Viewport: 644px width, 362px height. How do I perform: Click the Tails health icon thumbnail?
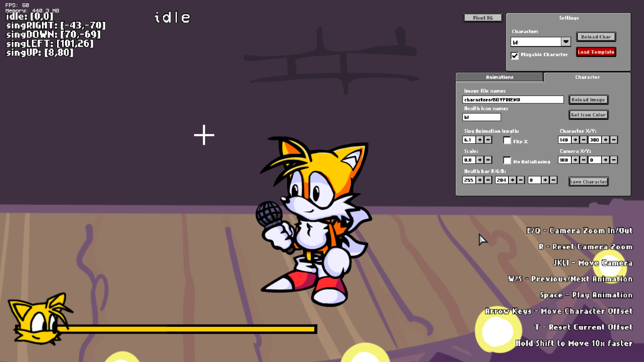coord(37,320)
